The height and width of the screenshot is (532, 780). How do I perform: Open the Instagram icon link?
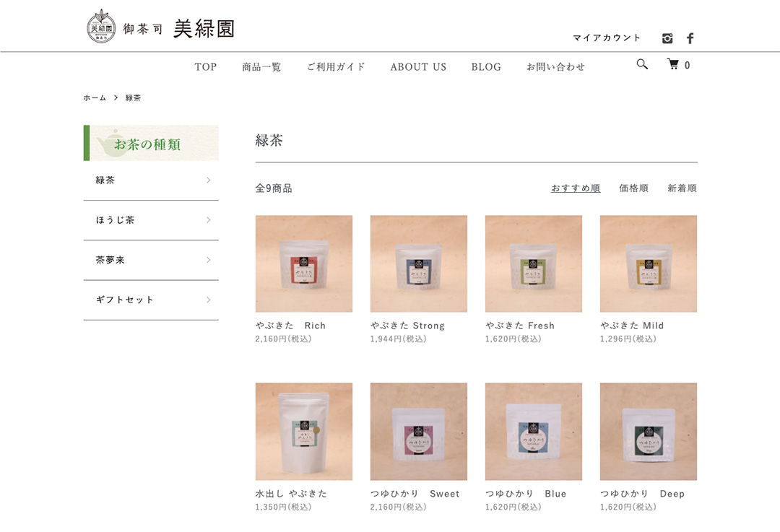click(667, 38)
